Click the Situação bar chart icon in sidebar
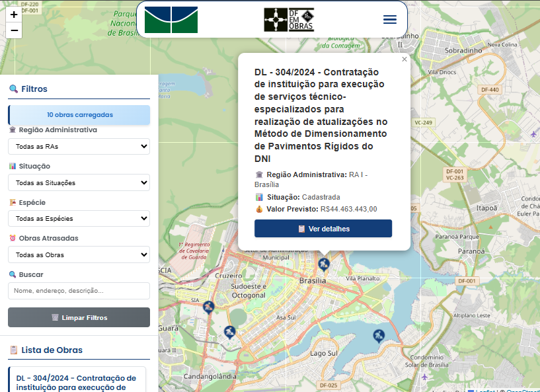 coord(13,166)
